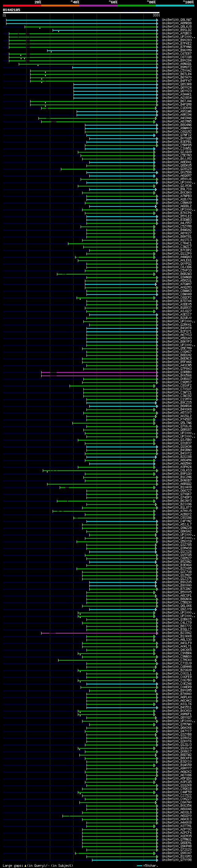The width and height of the screenshot is (197, 868).
Task: Open hit UniRef100_B8G4N6
Action: [x=176, y=125]
